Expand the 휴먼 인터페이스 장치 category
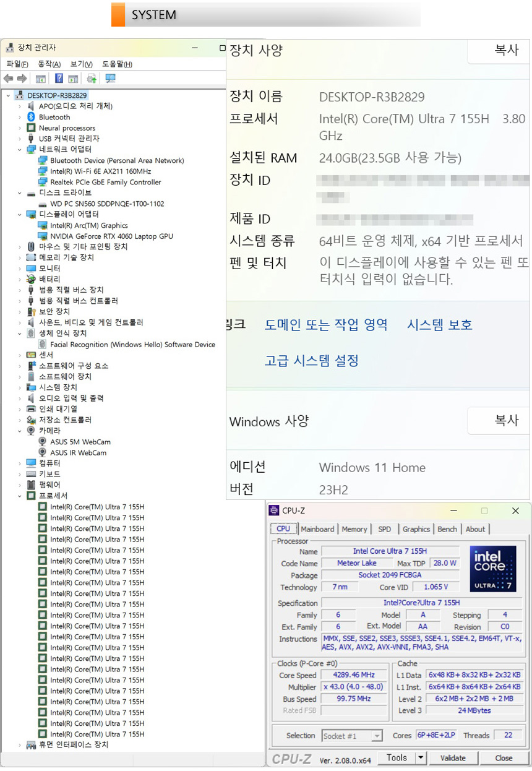 [20, 745]
